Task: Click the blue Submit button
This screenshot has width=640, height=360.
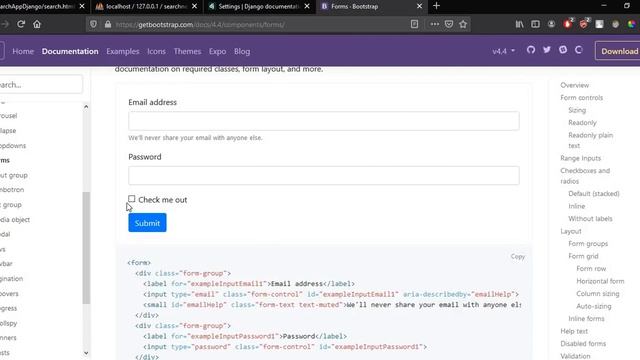Action: tap(147, 223)
